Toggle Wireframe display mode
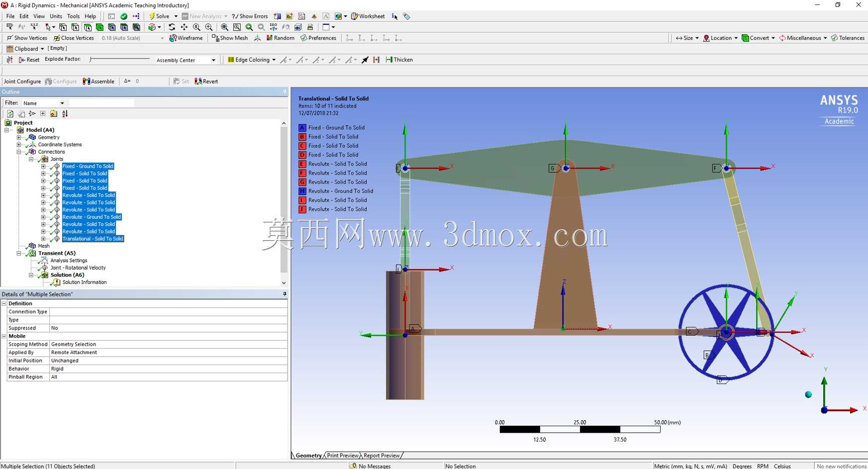The image size is (868, 469). tap(186, 38)
